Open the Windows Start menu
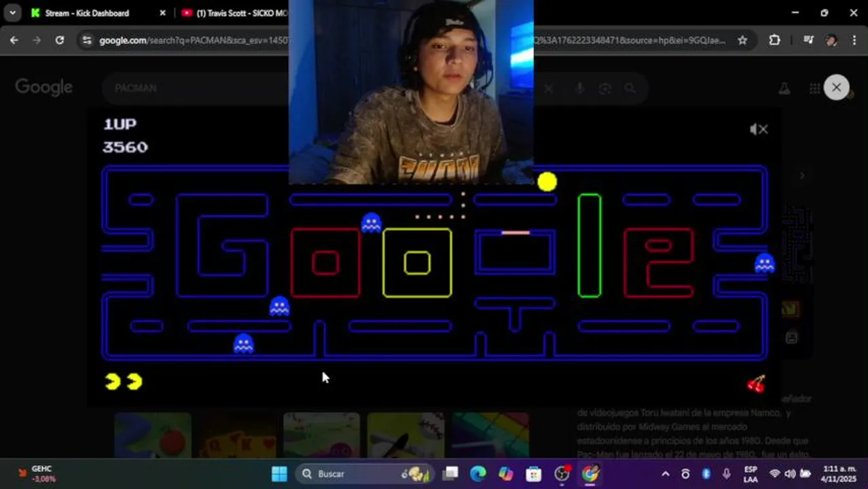The width and height of the screenshot is (868, 489). pyautogui.click(x=279, y=473)
